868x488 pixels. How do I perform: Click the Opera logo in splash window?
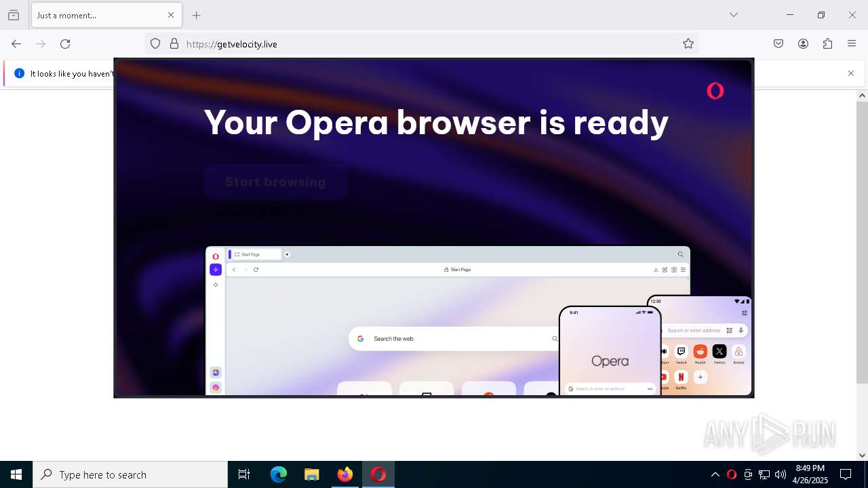coord(715,91)
